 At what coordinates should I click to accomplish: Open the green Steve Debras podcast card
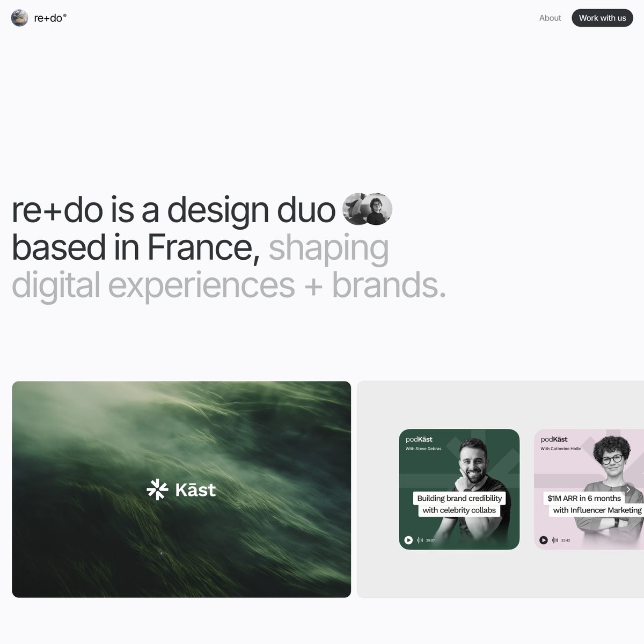coord(459,489)
